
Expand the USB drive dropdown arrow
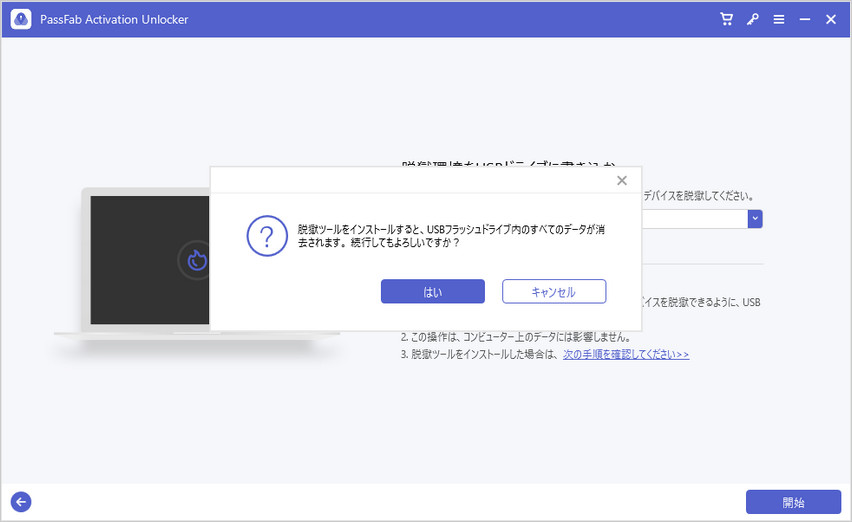click(x=756, y=218)
